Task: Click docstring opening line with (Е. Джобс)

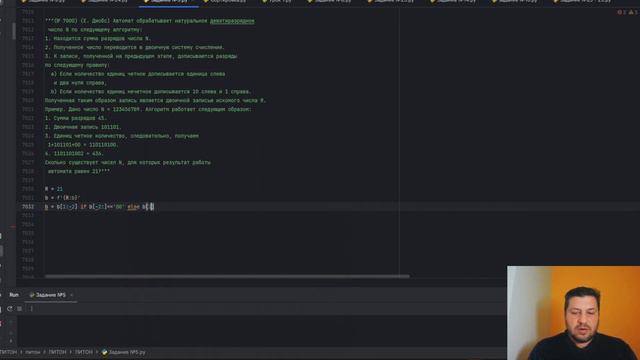Action: click(149, 21)
